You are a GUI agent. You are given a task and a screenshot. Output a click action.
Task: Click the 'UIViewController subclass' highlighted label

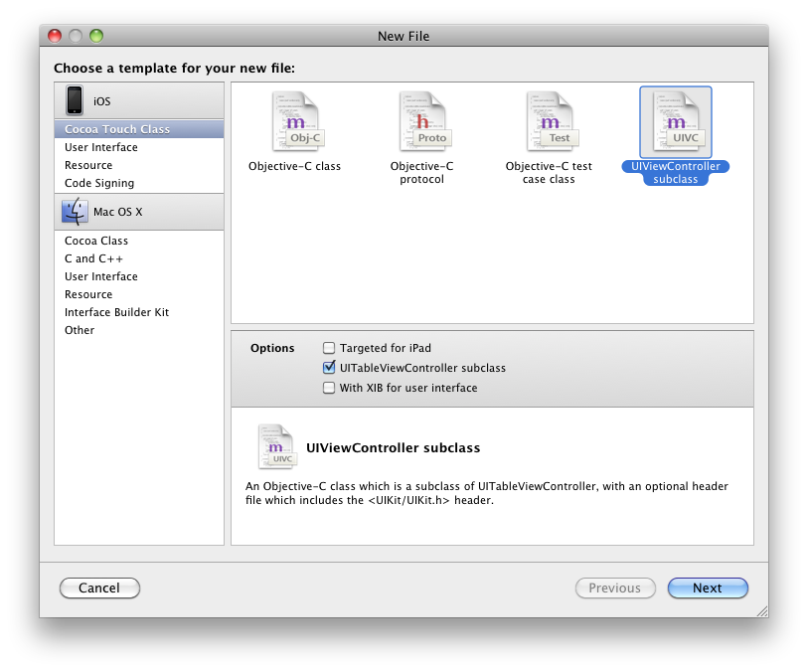676,173
